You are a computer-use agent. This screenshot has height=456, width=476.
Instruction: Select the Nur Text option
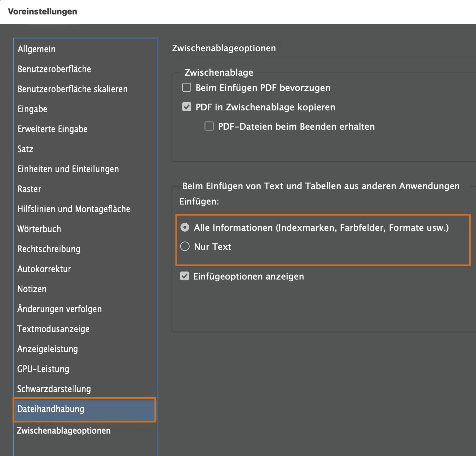(x=185, y=246)
